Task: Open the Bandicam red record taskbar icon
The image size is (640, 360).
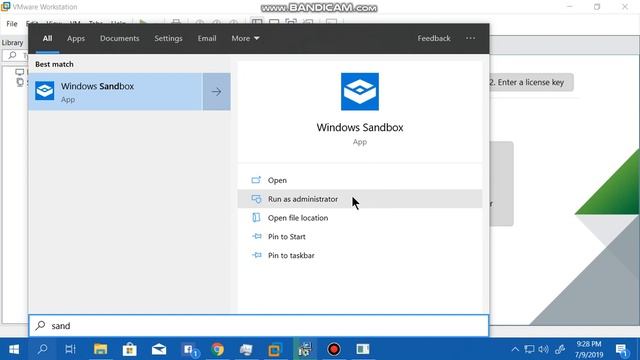Action: [334, 349]
